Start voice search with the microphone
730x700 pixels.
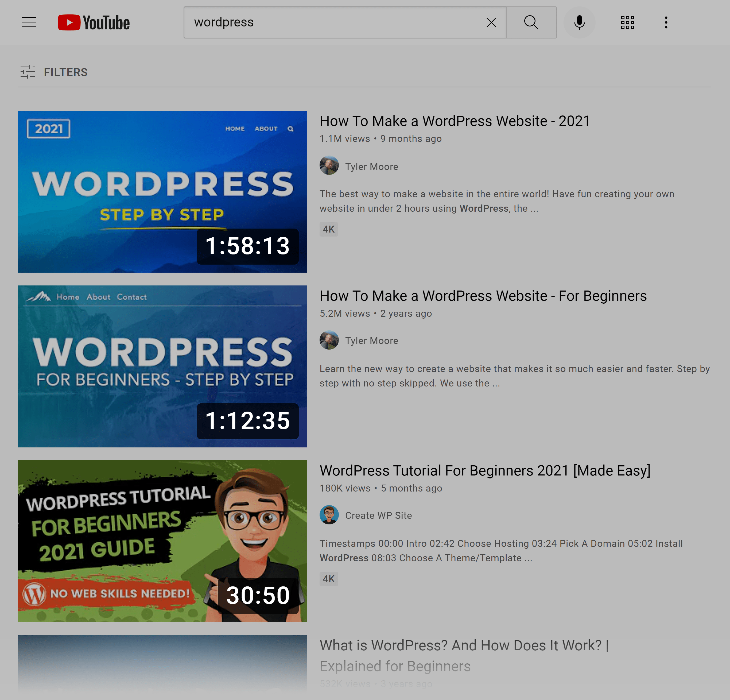tap(579, 22)
